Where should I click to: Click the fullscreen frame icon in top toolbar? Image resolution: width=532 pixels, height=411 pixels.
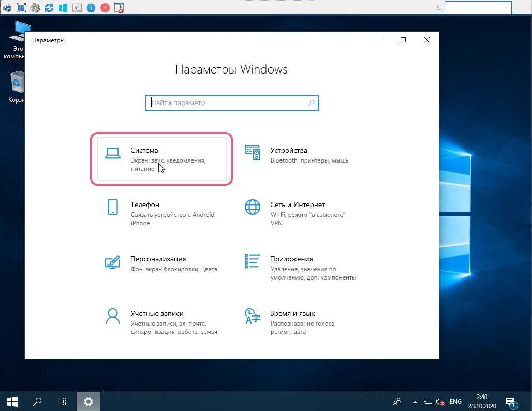click(21, 7)
